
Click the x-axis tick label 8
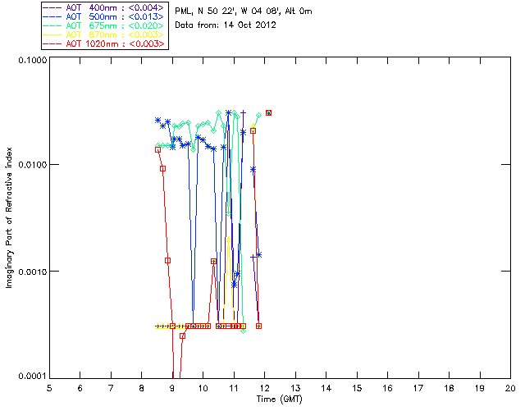[141, 388]
